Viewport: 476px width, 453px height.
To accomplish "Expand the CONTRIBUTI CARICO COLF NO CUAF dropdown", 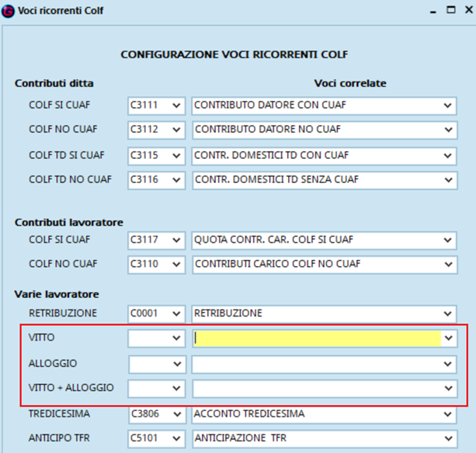I will (x=448, y=265).
